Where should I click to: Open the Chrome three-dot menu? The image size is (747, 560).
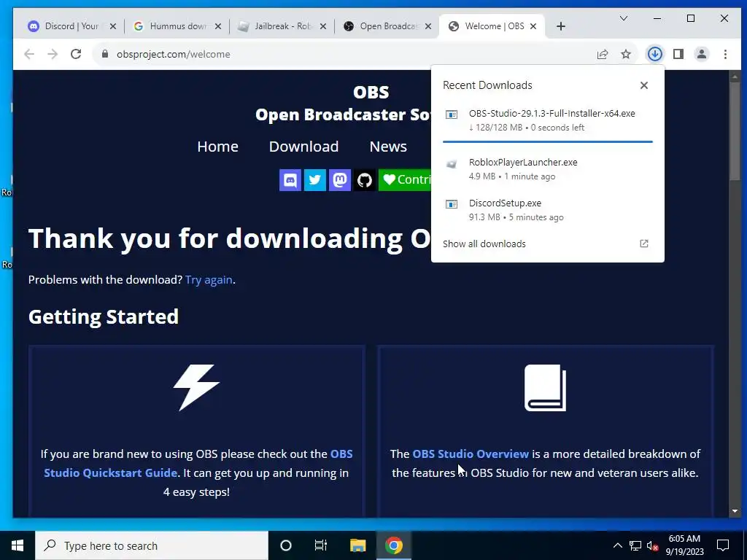tap(725, 54)
